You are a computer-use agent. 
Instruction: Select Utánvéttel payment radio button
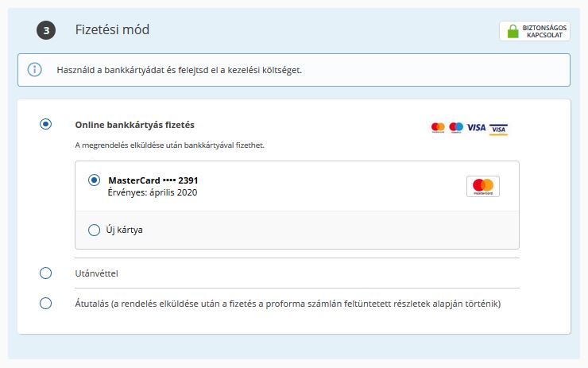pos(46,273)
